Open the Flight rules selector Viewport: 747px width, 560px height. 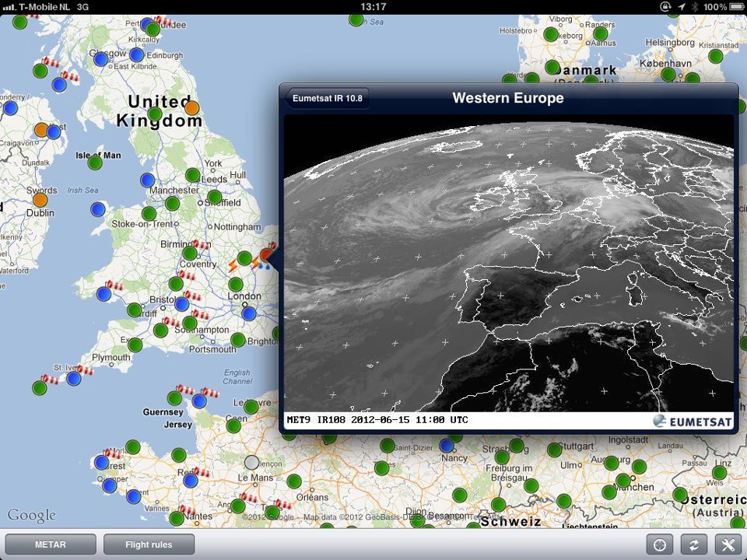click(149, 544)
